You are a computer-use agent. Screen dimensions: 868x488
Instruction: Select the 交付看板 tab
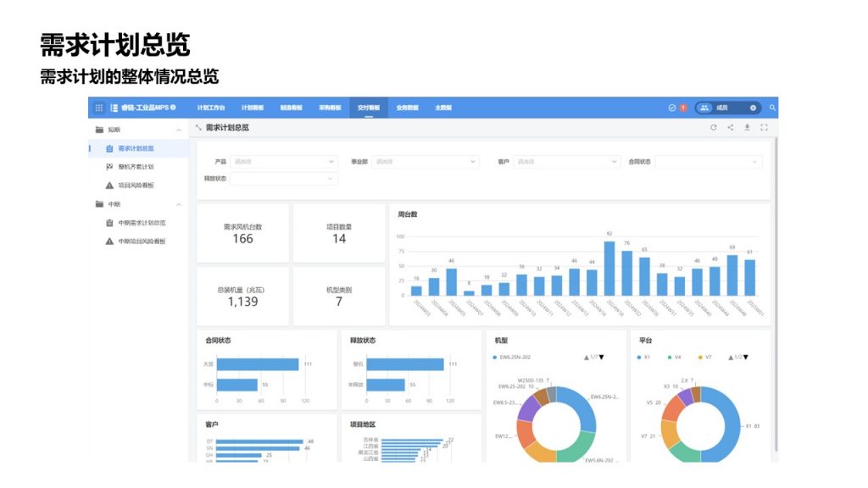(x=369, y=108)
